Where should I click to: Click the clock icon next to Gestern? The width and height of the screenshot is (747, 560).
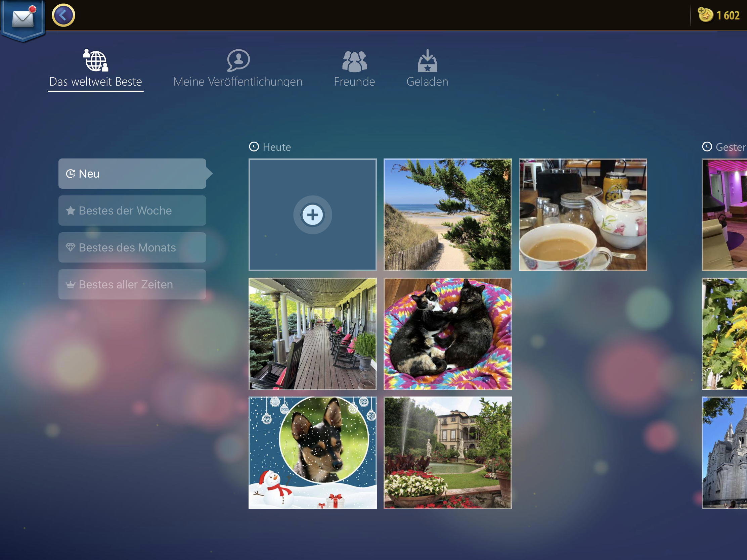pos(707,147)
